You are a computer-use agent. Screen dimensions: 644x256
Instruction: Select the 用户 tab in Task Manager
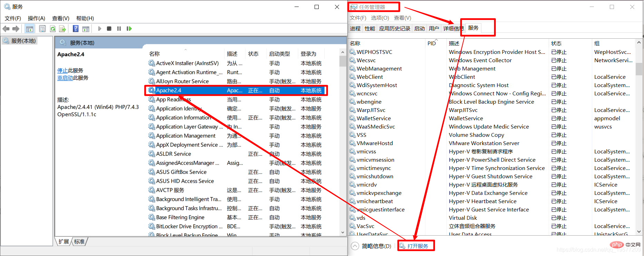click(x=434, y=29)
